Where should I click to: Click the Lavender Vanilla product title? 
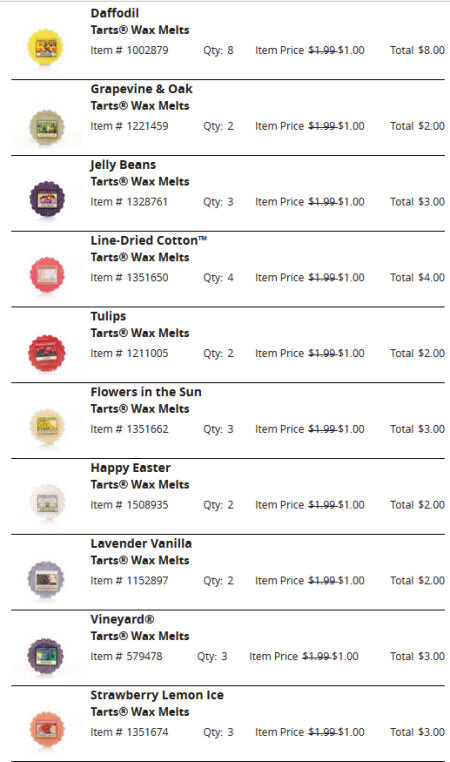click(x=141, y=544)
